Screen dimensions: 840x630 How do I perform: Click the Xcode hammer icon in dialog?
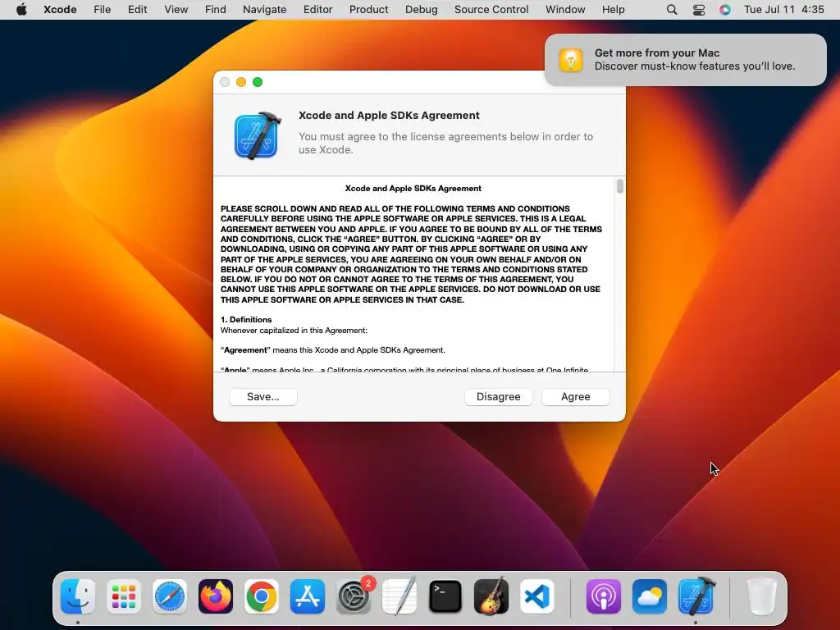[x=257, y=135]
